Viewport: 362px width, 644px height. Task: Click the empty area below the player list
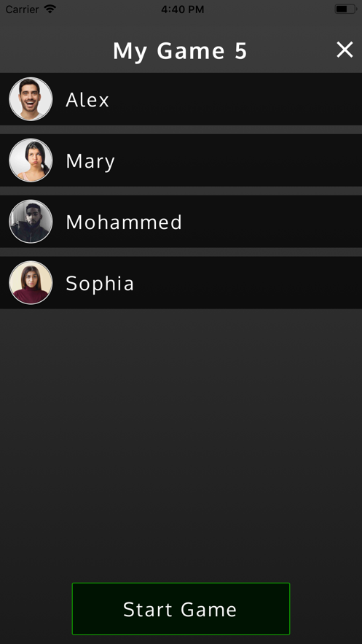[181, 443]
